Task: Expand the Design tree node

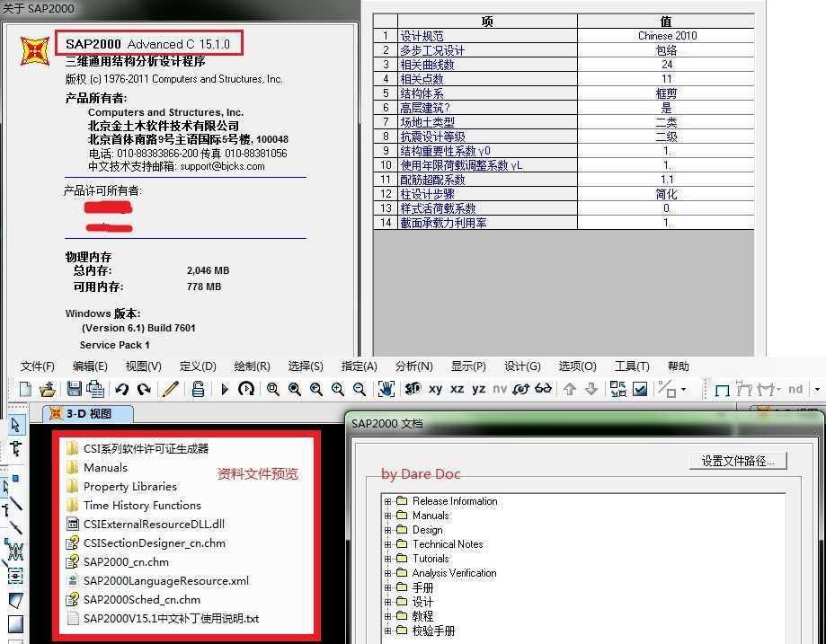Action: click(x=387, y=530)
